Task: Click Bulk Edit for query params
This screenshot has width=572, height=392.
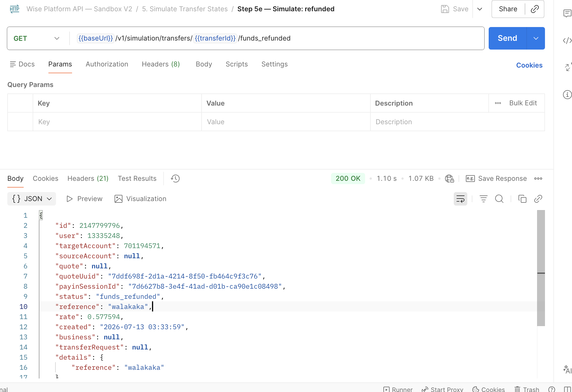Action: (x=523, y=103)
